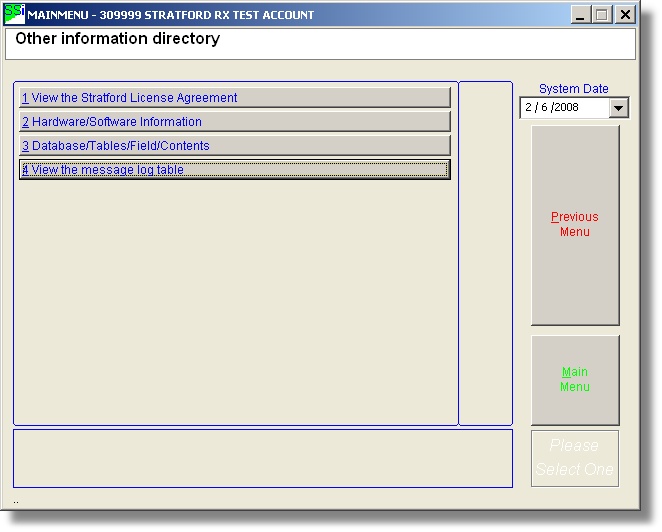
Task: Click the System Date label
Action: point(574,89)
